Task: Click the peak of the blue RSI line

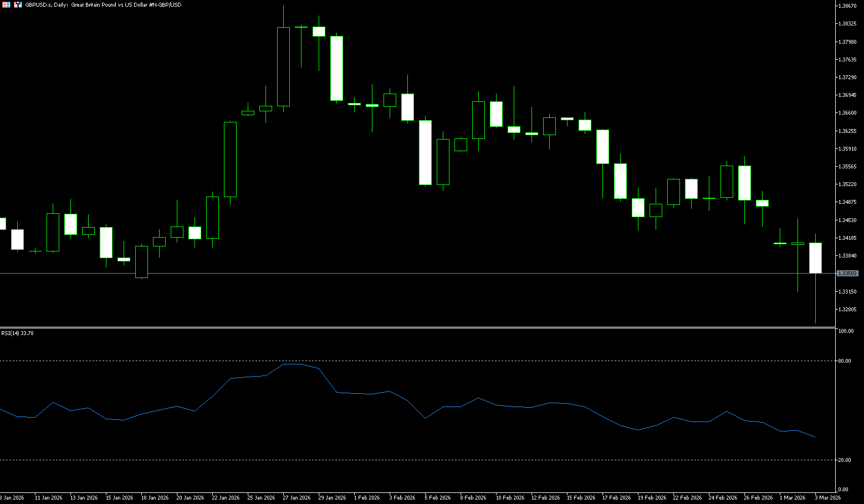Action: coord(292,364)
